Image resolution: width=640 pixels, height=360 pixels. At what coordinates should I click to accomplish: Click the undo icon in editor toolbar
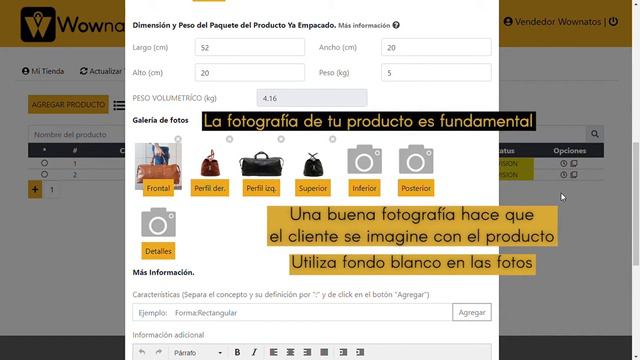142,352
